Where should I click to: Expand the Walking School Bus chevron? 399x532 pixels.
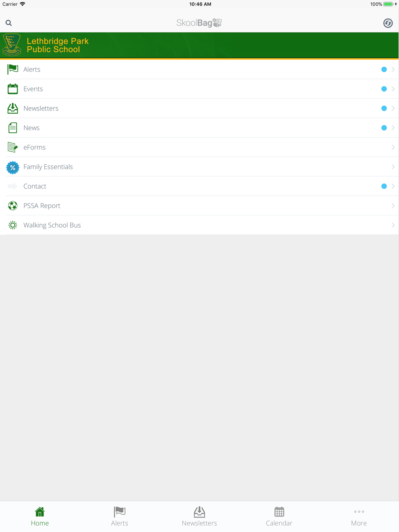point(393,225)
